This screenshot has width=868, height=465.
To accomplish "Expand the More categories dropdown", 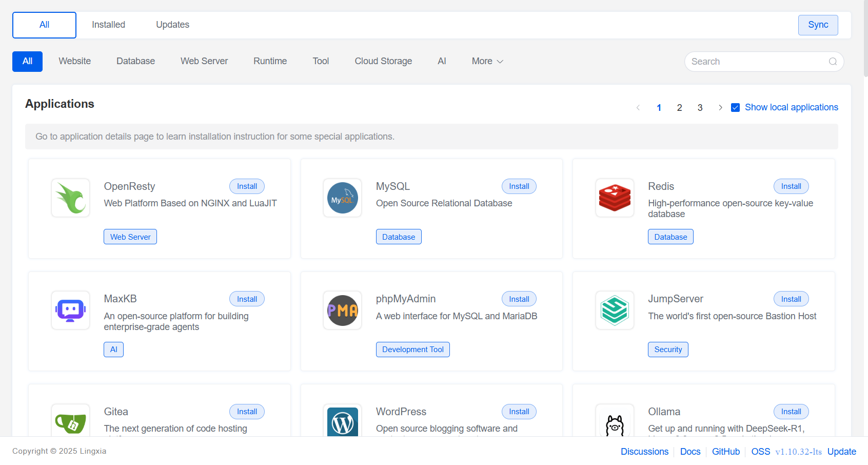I will [487, 61].
